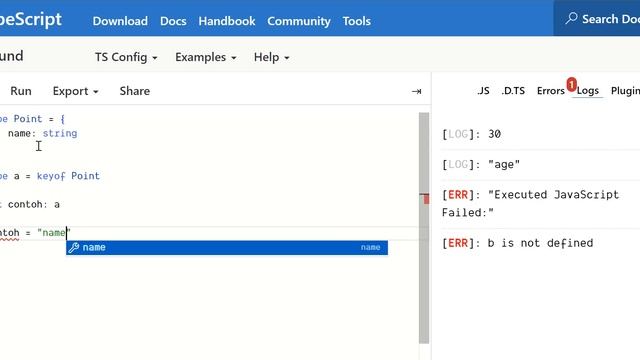
Task: Open the Help dropdown menu
Action: [271, 57]
